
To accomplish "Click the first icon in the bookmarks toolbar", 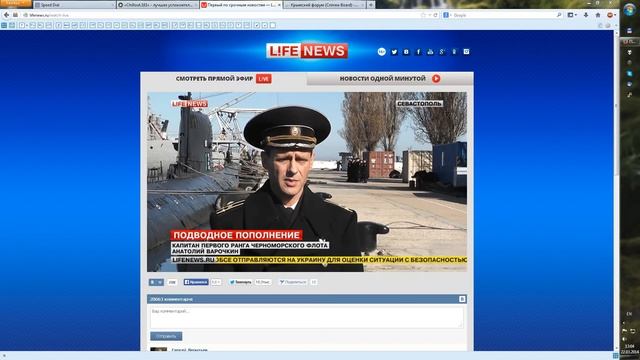I will tap(4, 25).
